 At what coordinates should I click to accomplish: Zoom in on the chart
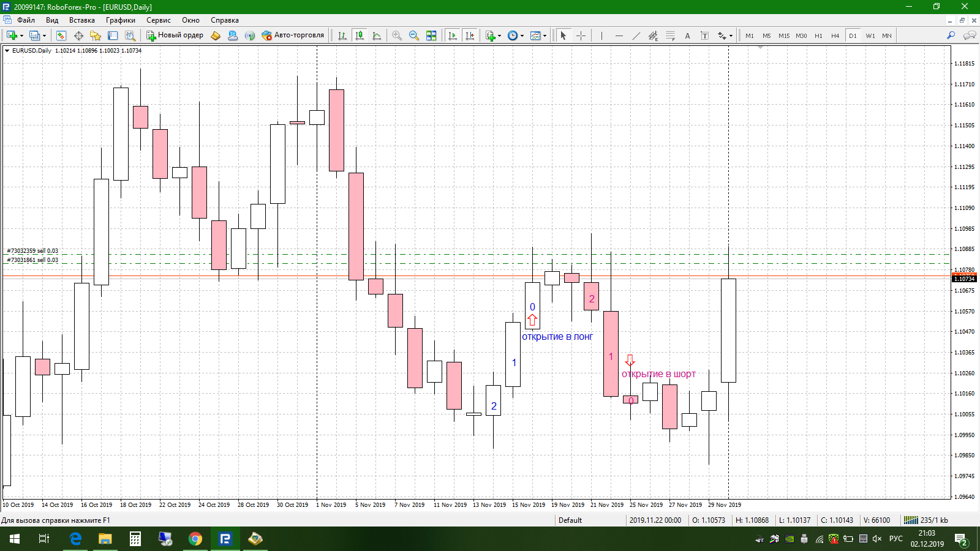[397, 36]
